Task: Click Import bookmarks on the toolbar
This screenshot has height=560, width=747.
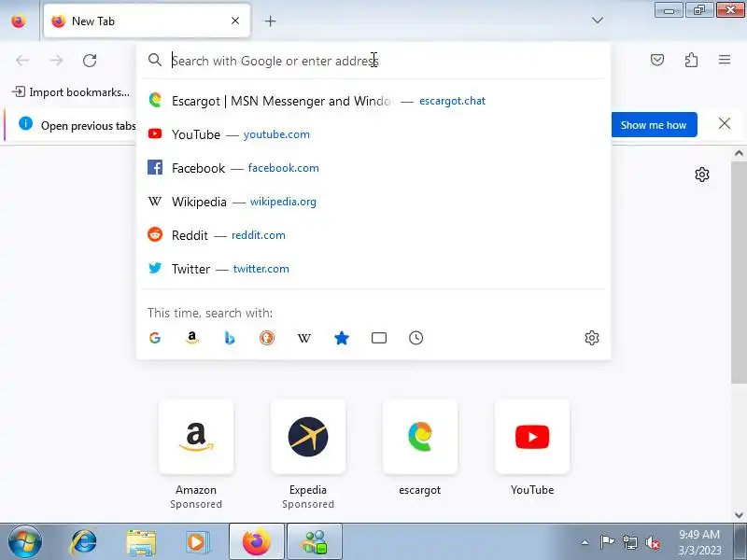Action: tap(71, 91)
